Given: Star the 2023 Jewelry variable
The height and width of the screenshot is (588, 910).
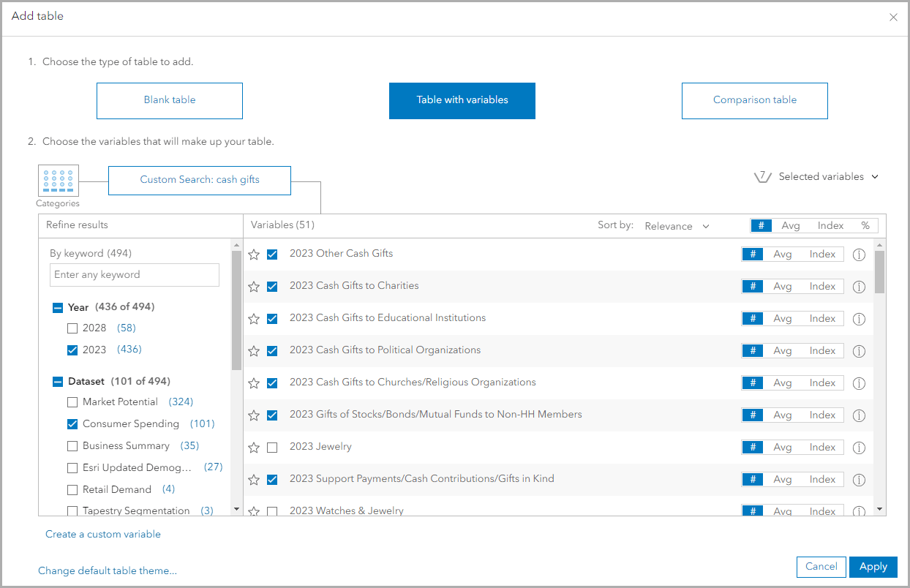Looking at the screenshot, I should (254, 448).
